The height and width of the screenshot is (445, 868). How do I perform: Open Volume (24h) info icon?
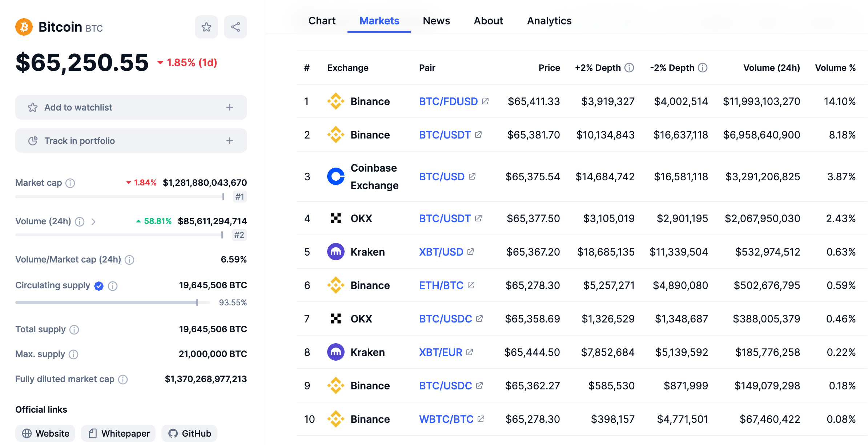pos(80,221)
